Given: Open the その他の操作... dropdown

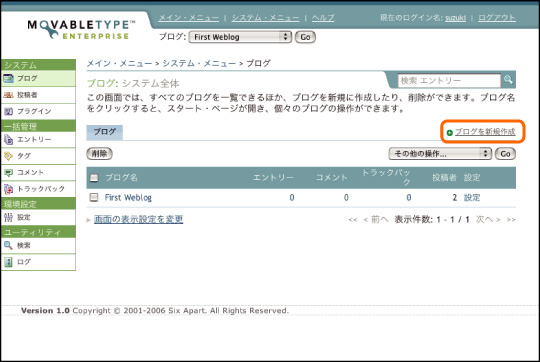Looking at the screenshot, I should (440, 154).
